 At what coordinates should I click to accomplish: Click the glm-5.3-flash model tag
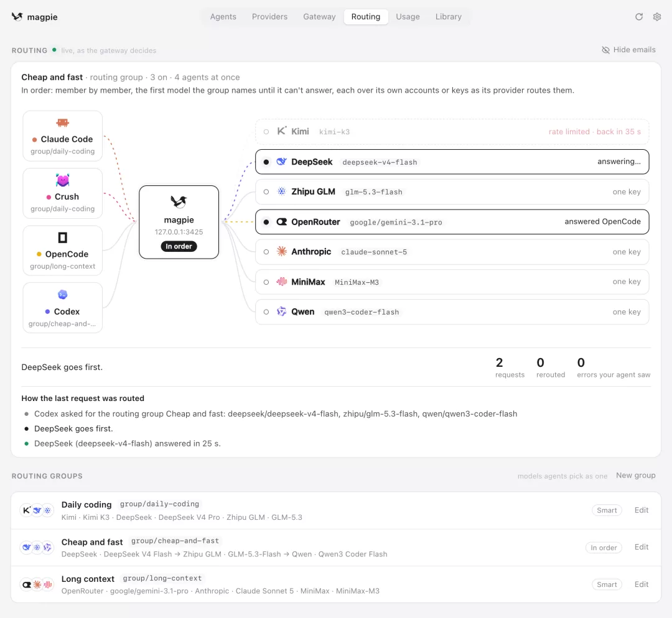click(374, 192)
